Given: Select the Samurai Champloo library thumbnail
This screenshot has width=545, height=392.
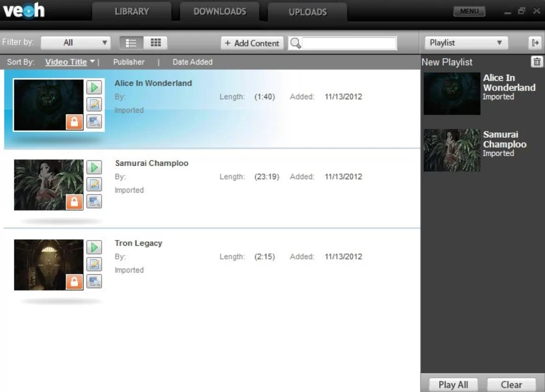Looking at the screenshot, I should point(49,185).
